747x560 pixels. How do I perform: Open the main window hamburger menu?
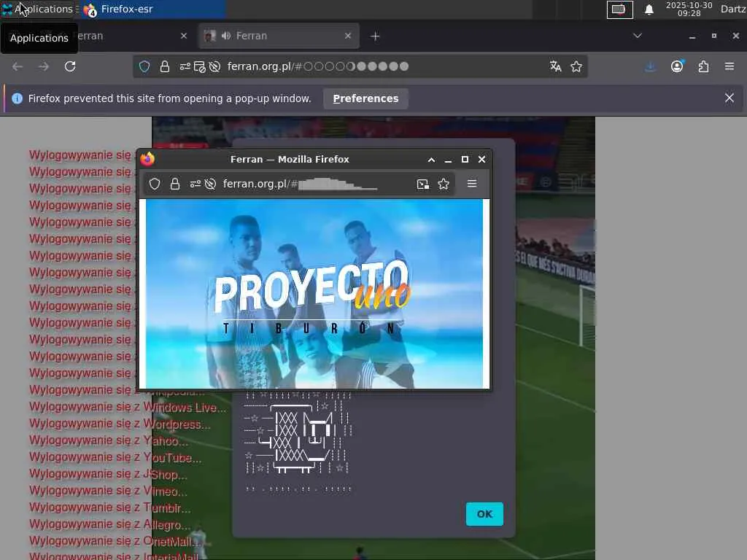(x=729, y=66)
